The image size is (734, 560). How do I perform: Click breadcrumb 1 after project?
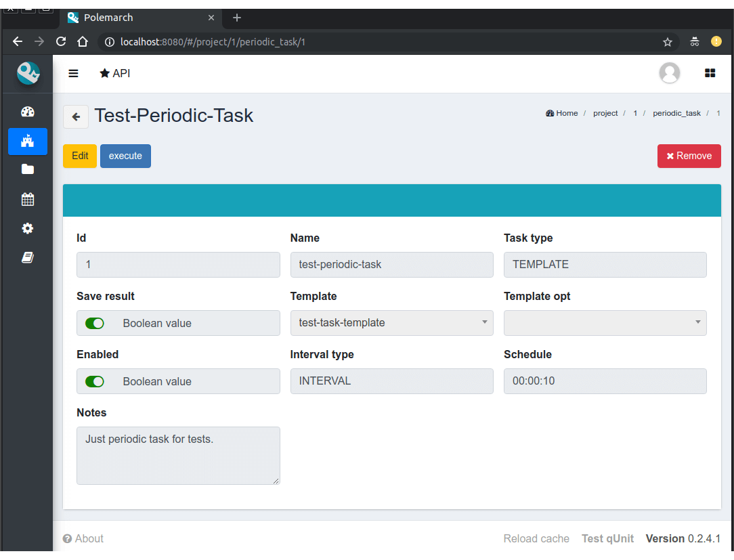[635, 113]
